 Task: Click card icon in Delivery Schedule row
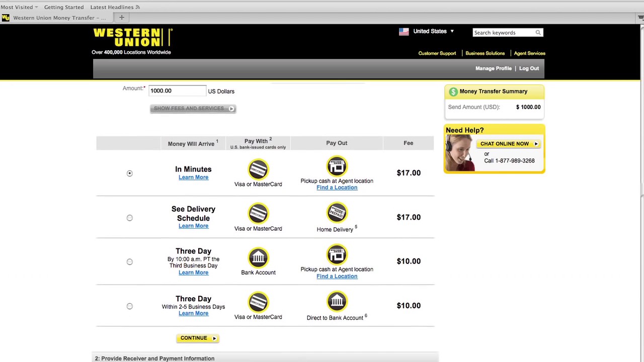click(x=258, y=214)
